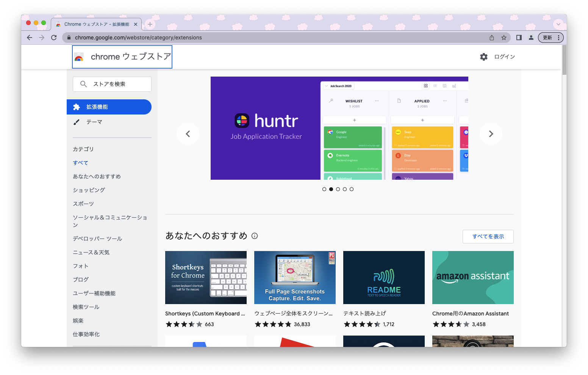Image resolution: width=588 pixels, height=375 pixels.
Task: Select the fifth carousel dot
Action: pos(352,189)
